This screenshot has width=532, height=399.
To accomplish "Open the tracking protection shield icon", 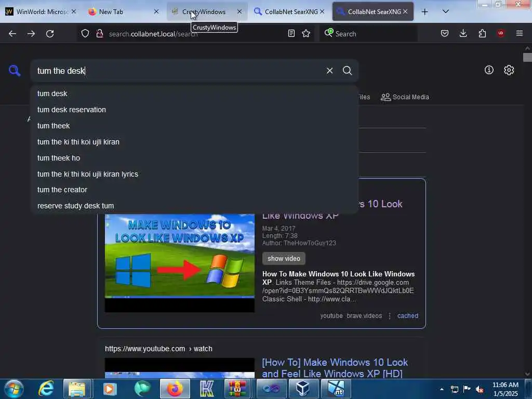I will (x=85, y=33).
